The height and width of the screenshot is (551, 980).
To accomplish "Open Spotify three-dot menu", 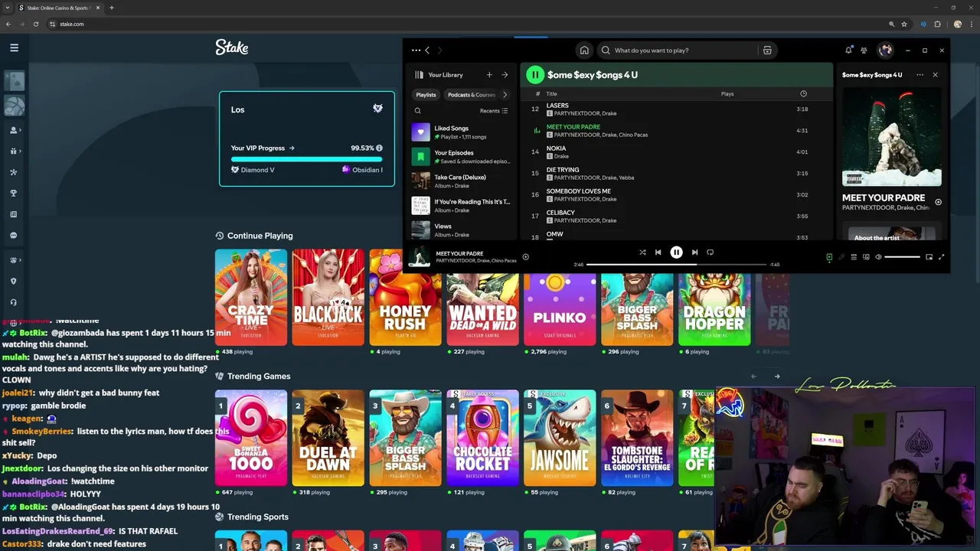I will coord(416,51).
